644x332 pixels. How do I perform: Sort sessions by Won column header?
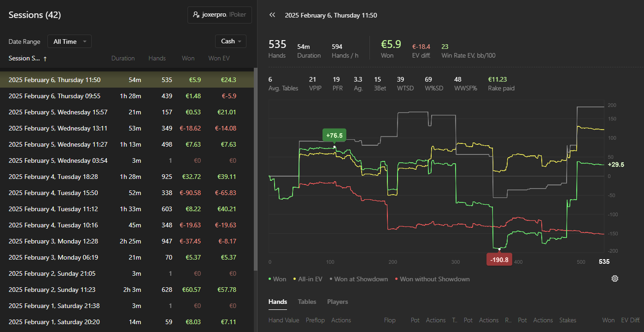pyautogui.click(x=188, y=59)
